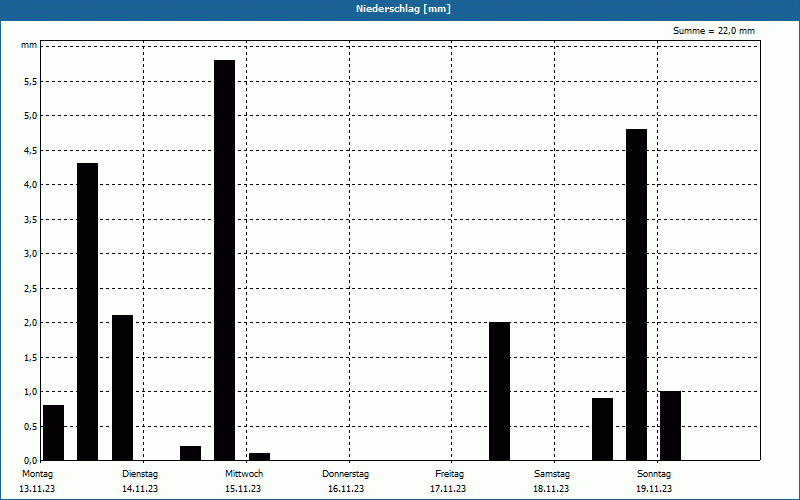Click the mm unit label on y-axis
Screen dimensions: 800x500
[x=29, y=45]
